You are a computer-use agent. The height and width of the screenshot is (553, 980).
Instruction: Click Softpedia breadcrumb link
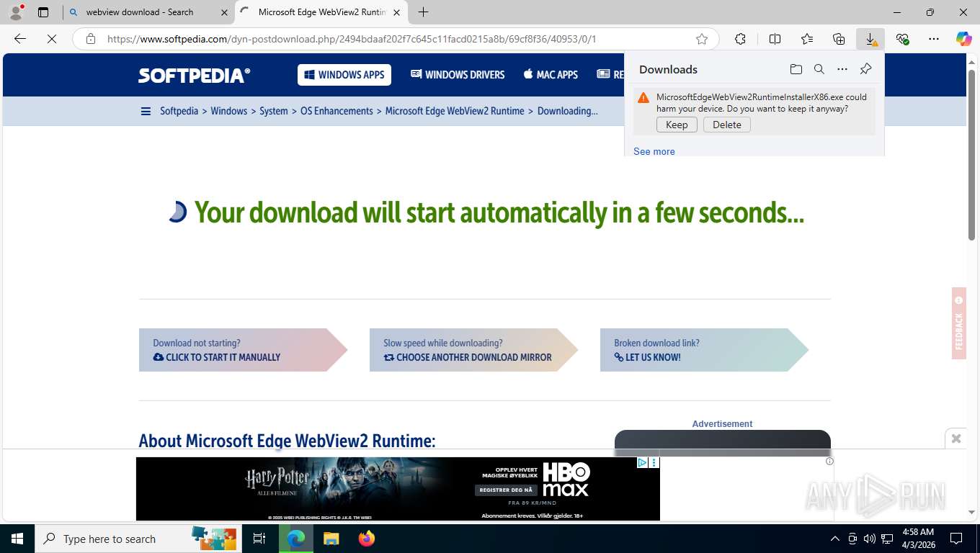tap(179, 111)
